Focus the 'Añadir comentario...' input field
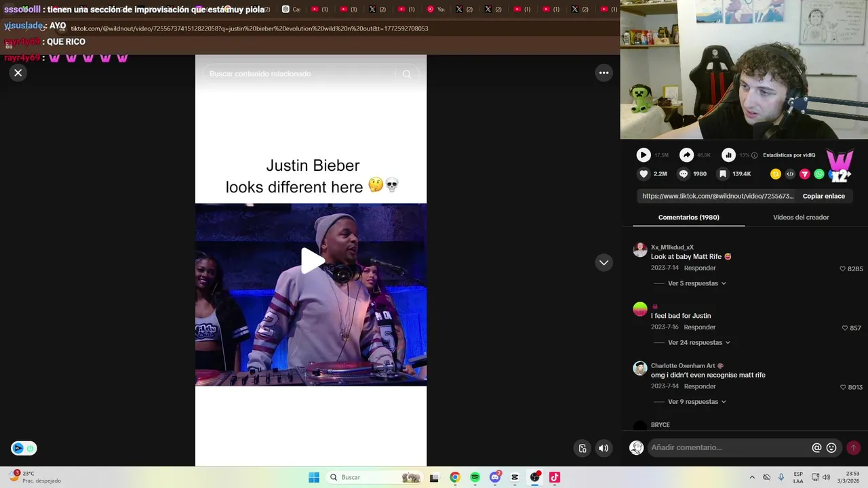The height and width of the screenshot is (488, 868). tap(728, 447)
